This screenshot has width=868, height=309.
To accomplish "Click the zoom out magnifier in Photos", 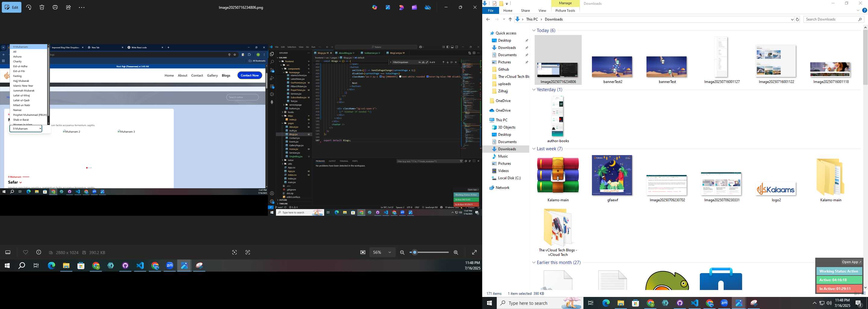I will (402, 252).
